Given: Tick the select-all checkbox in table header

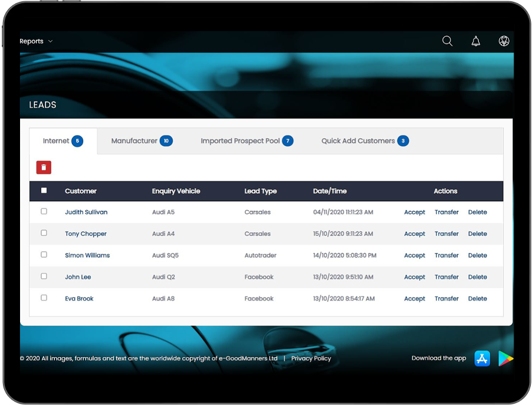Looking at the screenshot, I should (44, 191).
